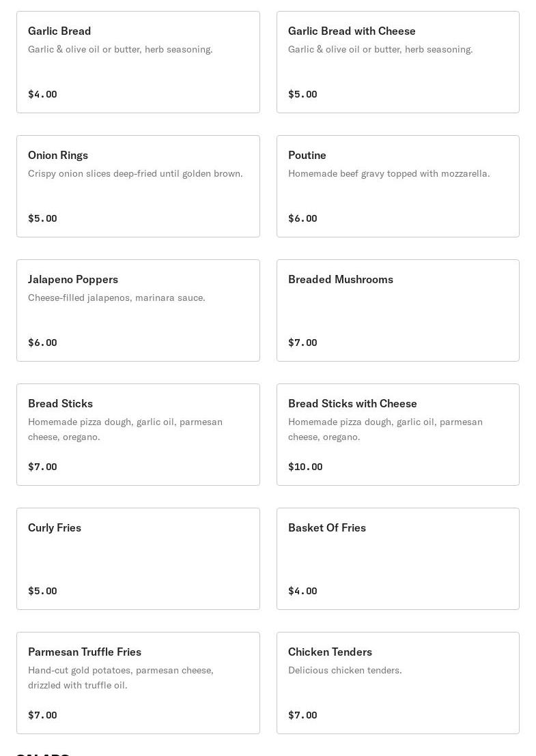The height and width of the screenshot is (756, 536).
Task: Click Onion Rings crispy description text
Action: (x=135, y=173)
